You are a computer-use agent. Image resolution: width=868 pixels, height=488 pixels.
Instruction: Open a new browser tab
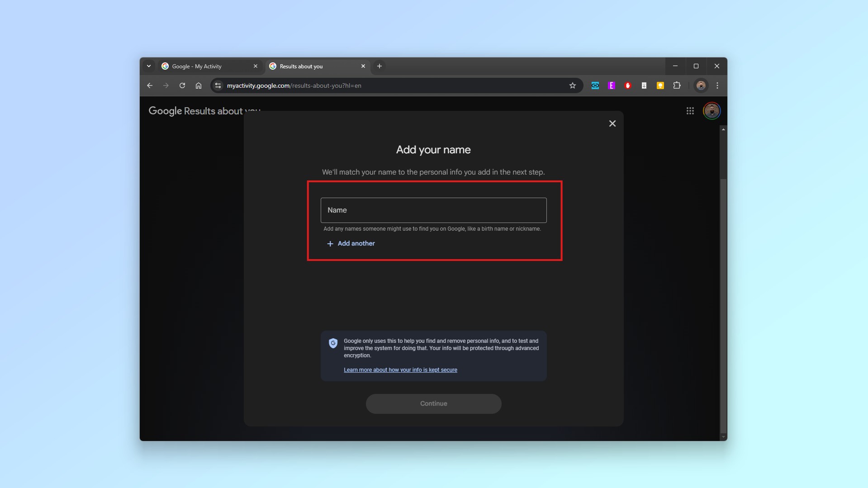(379, 66)
